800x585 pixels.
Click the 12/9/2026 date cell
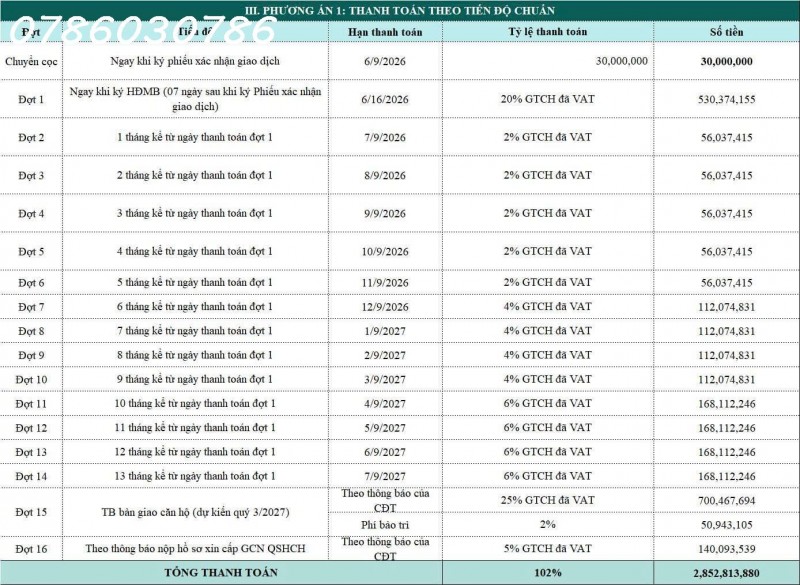point(385,307)
